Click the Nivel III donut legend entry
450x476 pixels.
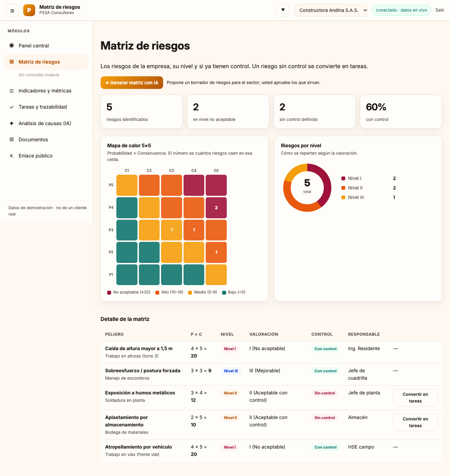[369, 197]
